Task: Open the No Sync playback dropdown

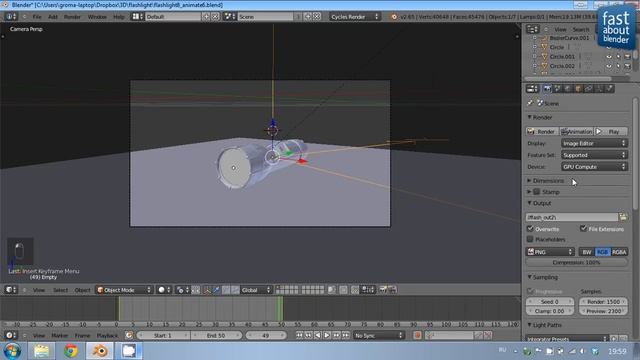Action: pyautogui.click(x=379, y=336)
